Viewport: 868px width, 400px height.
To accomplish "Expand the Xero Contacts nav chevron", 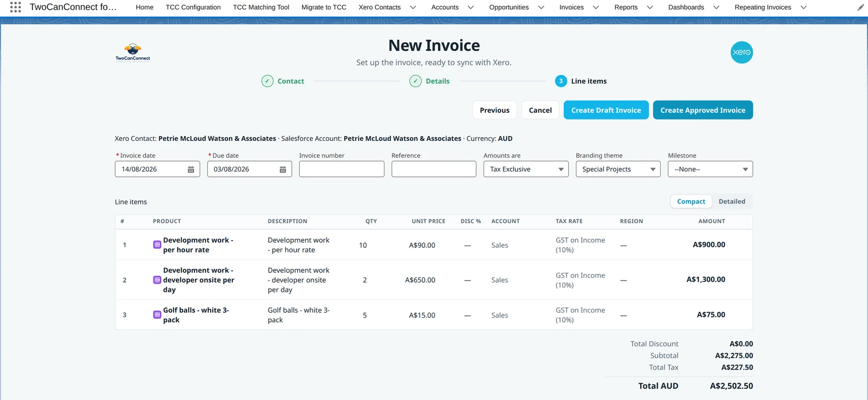I will (413, 8).
